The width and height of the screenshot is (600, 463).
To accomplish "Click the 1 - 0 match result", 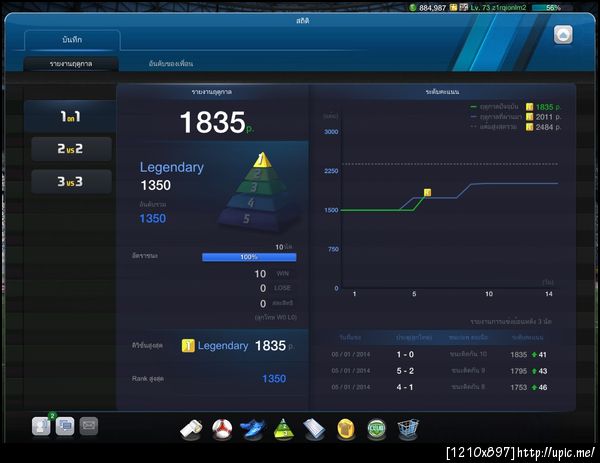I will pos(405,354).
